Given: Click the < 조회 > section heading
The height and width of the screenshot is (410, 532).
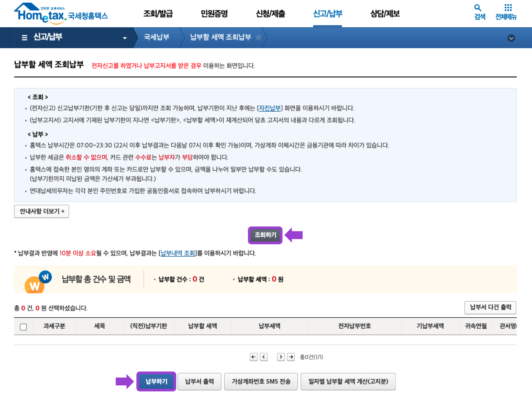Looking at the screenshot, I should click(x=38, y=97).
